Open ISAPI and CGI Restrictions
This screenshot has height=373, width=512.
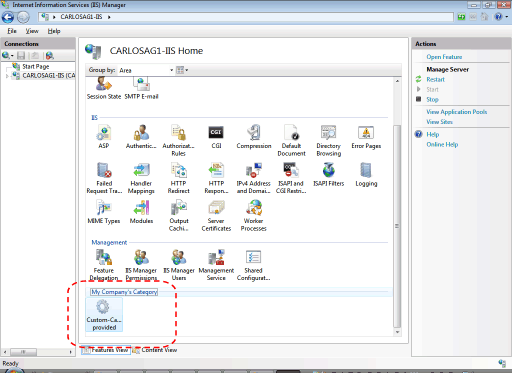pos(291,178)
